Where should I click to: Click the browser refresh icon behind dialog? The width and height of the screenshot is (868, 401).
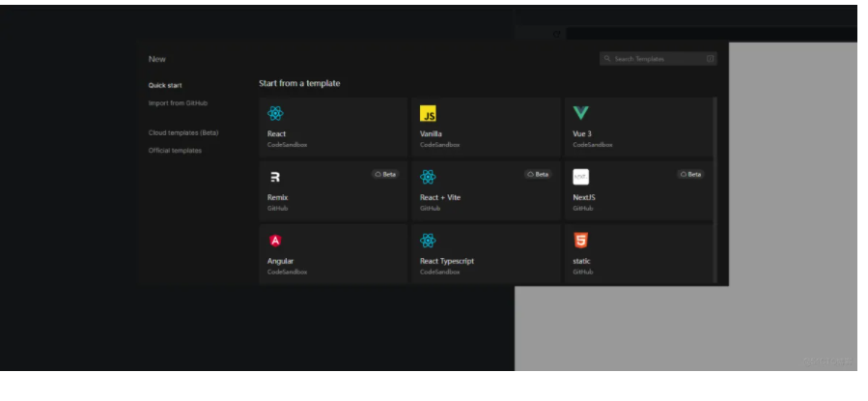tap(557, 34)
